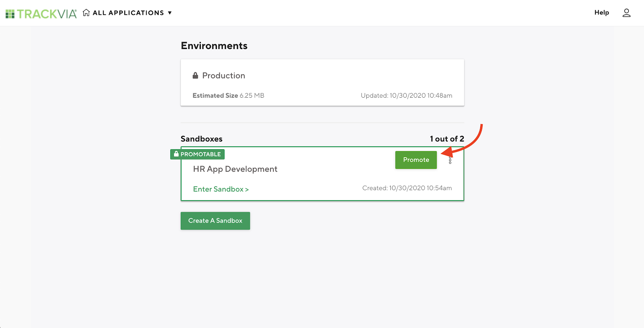644x328 pixels.
Task: Promote the HR App Development sandbox
Action: coord(416,160)
